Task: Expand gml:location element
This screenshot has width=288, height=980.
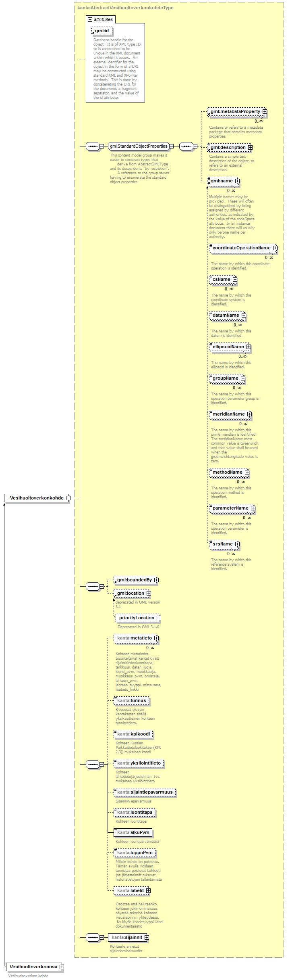Action: [149, 593]
